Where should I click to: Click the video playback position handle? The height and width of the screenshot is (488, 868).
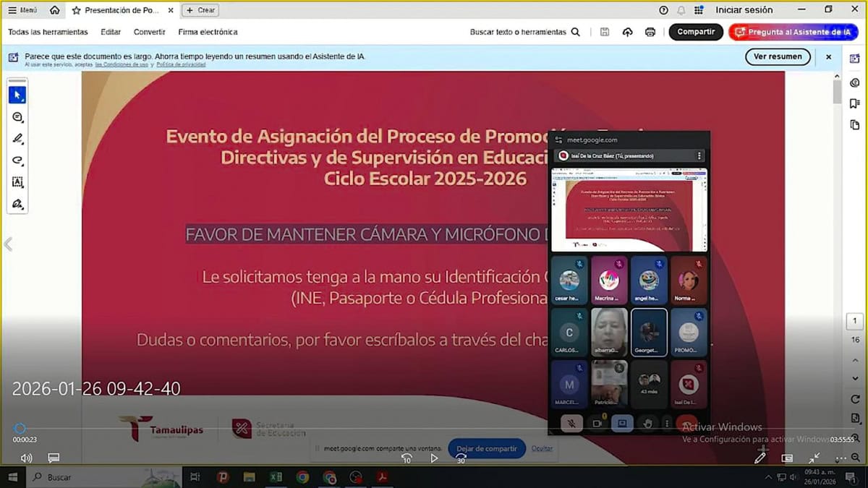[20, 429]
